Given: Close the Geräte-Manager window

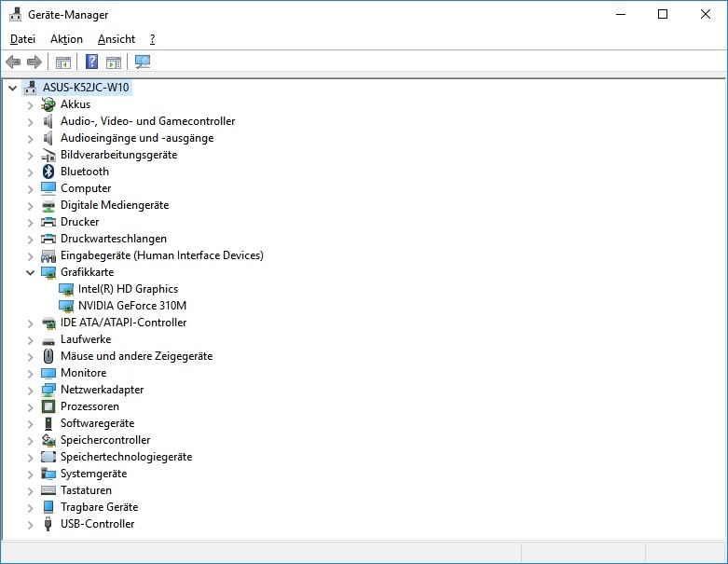Looking at the screenshot, I should (x=706, y=14).
